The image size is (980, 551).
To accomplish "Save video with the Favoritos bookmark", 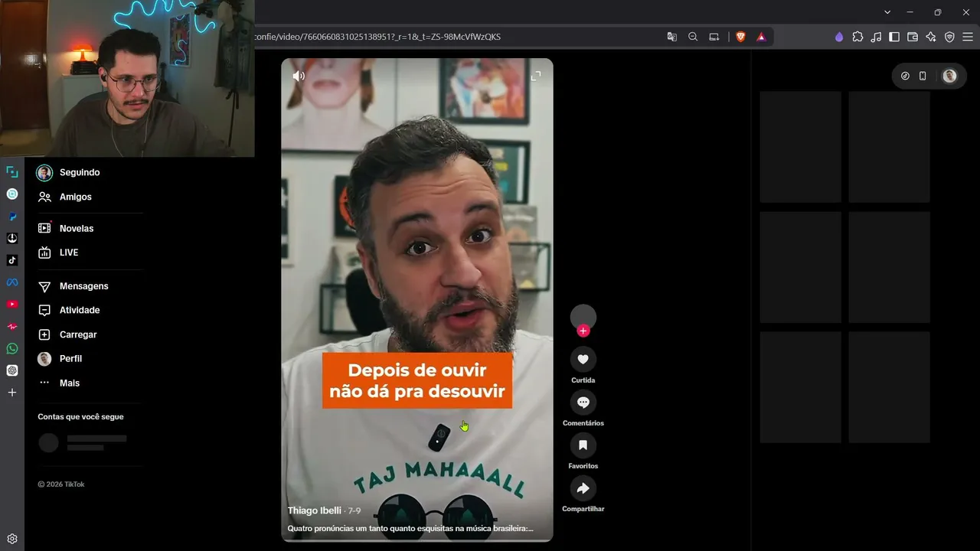I will 583,445.
